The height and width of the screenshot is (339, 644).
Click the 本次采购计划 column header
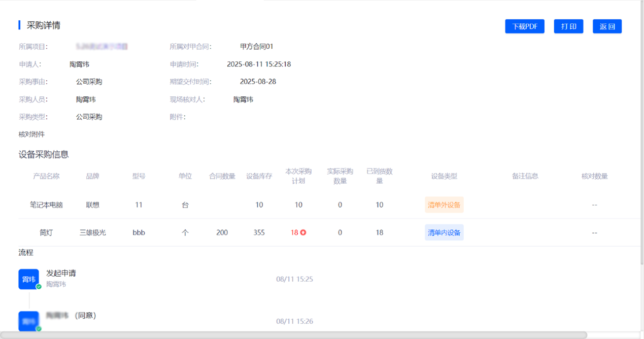click(x=298, y=176)
